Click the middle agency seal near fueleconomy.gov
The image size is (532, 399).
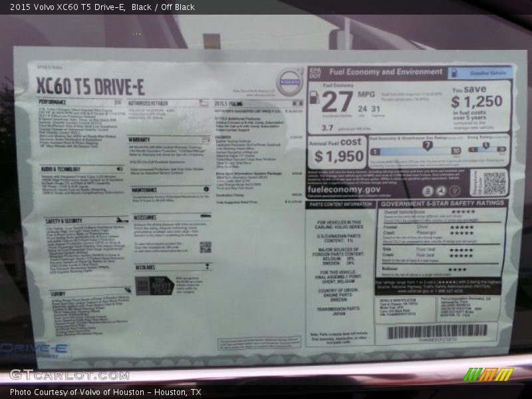tap(441, 191)
